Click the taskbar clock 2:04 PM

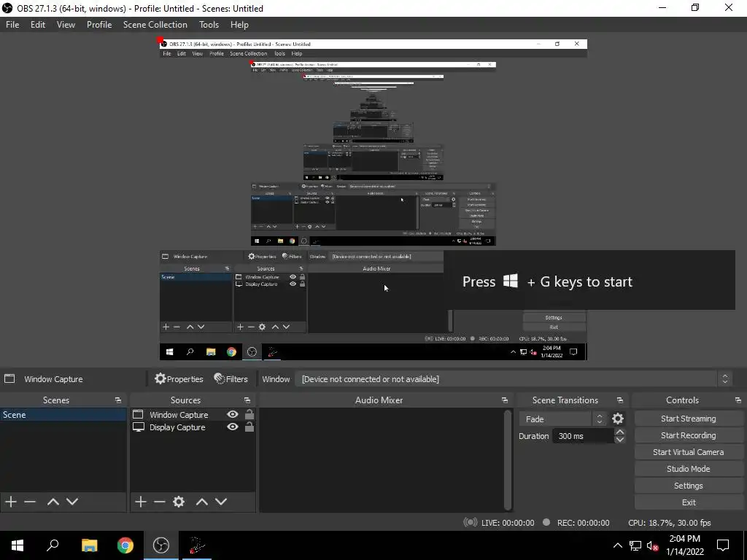tap(684, 545)
